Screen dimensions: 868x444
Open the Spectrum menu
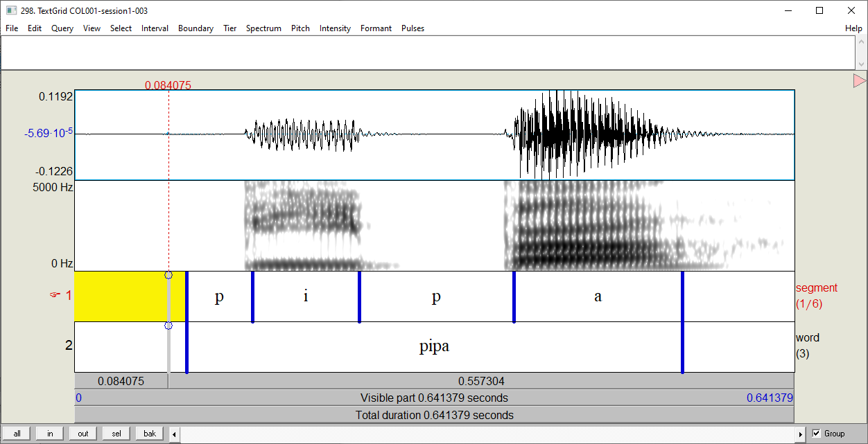[x=263, y=28]
